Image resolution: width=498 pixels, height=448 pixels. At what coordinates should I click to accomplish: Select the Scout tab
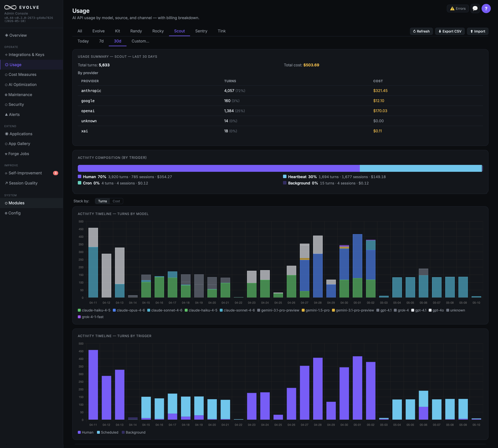[x=179, y=31]
